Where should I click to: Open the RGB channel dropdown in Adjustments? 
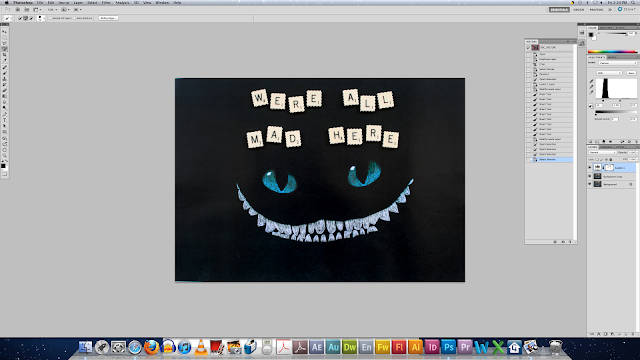pyautogui.click(x=609, y=73)
